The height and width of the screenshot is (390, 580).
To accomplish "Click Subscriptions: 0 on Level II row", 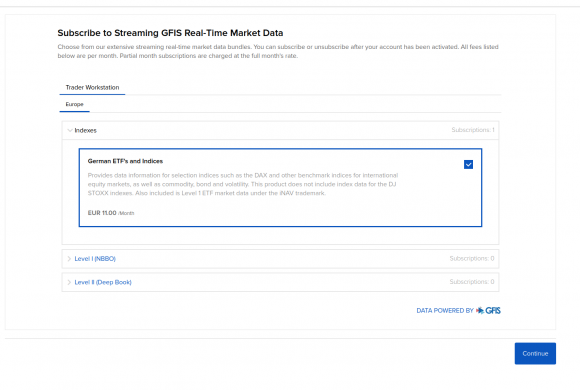I will click(472, 282).
